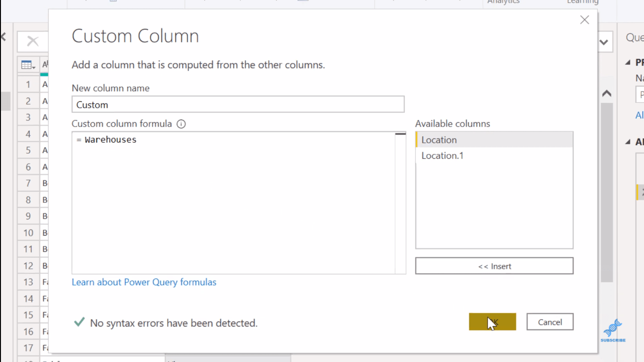Select row number 7 in the grid
This screenshot has width=644, height=362.
(28, 183)
